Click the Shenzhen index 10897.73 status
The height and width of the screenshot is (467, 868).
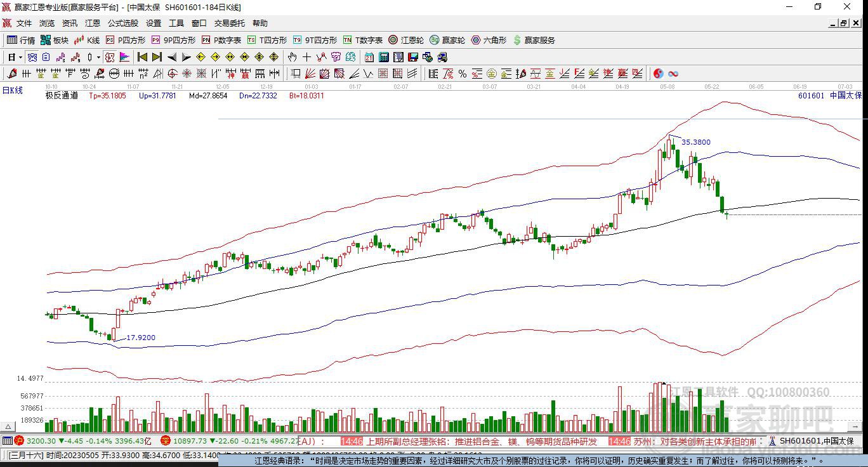tap(190, 441)
